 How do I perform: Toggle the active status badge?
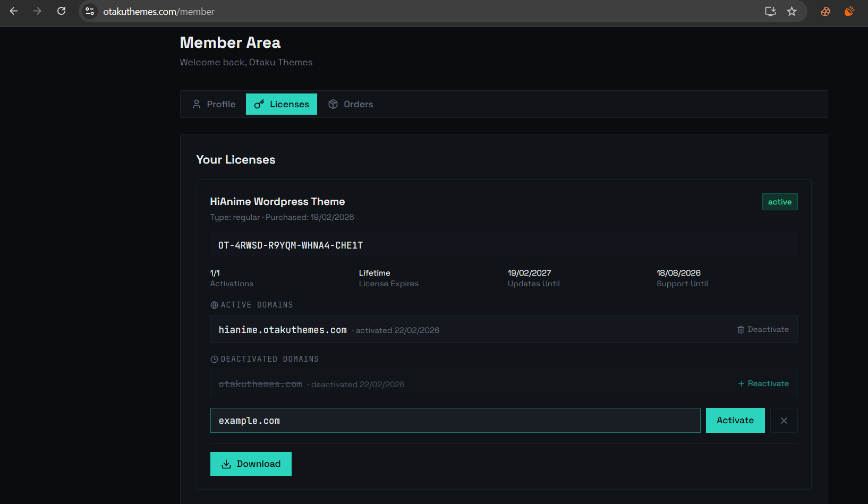click(780, 202)
